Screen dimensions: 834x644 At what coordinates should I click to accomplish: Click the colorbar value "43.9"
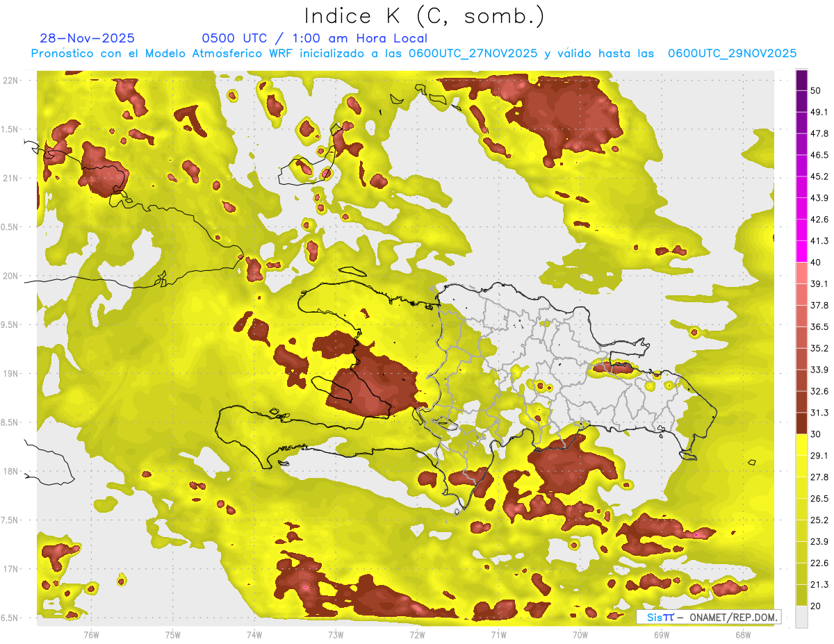tap(819, 198)
